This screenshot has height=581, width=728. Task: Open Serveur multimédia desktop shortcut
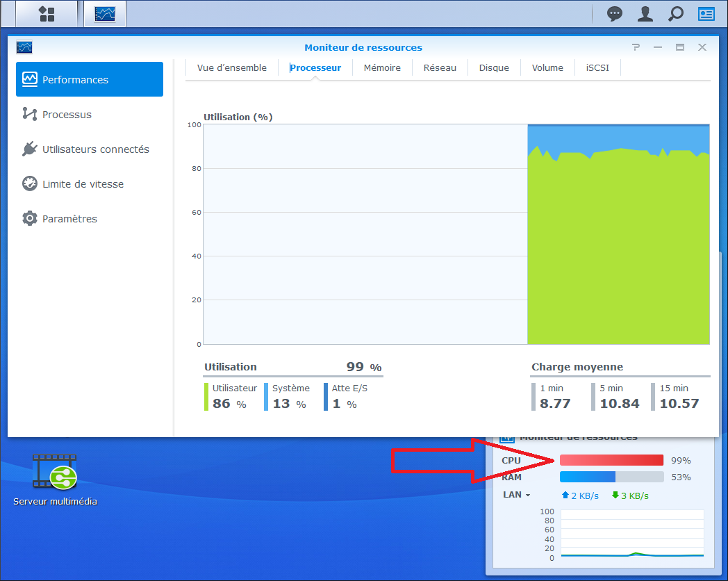click(55, 479)
